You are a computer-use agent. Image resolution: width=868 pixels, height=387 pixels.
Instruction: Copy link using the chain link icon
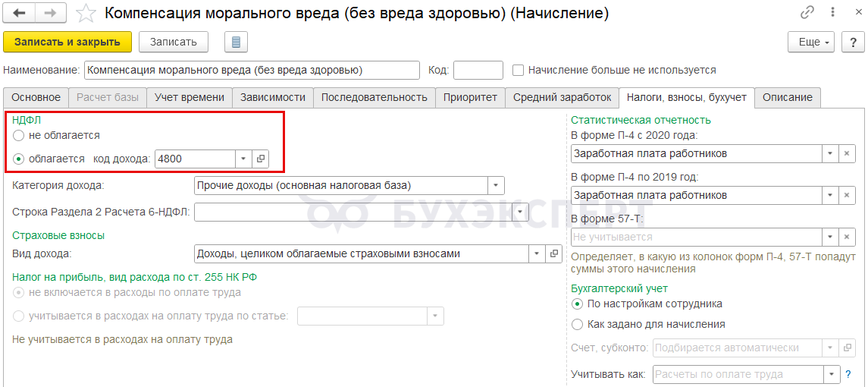[807, 14]
